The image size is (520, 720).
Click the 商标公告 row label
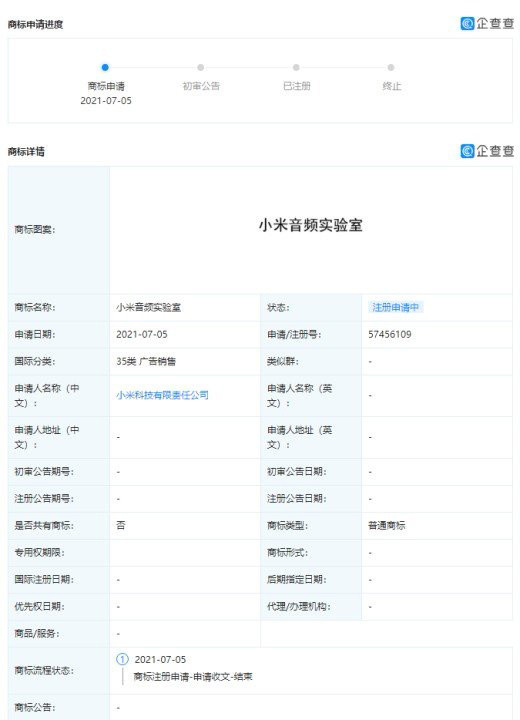(35, 708)
